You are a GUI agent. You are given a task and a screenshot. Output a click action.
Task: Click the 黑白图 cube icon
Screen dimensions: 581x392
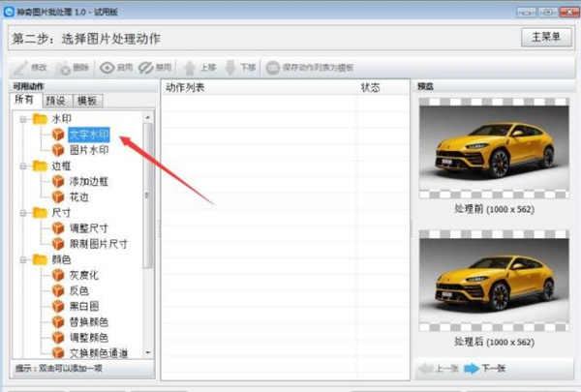click(58, 307)
